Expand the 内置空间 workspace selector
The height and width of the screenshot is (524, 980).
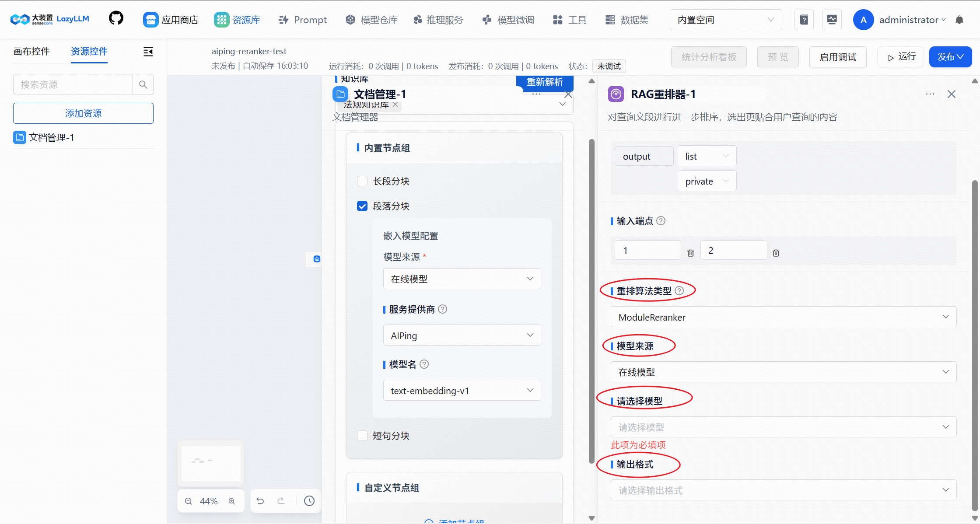click(x=725, y=19)
